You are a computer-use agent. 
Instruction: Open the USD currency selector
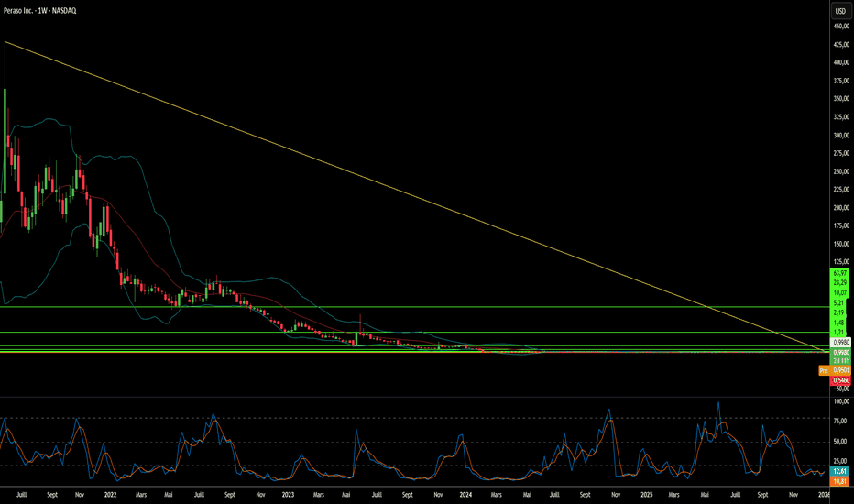[x=840, y=11]
